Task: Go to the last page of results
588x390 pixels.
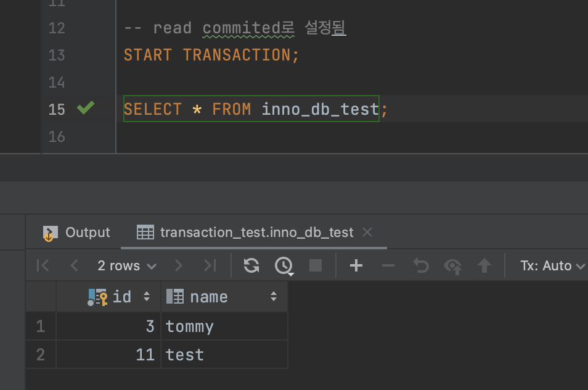Action: click(210, 265)
